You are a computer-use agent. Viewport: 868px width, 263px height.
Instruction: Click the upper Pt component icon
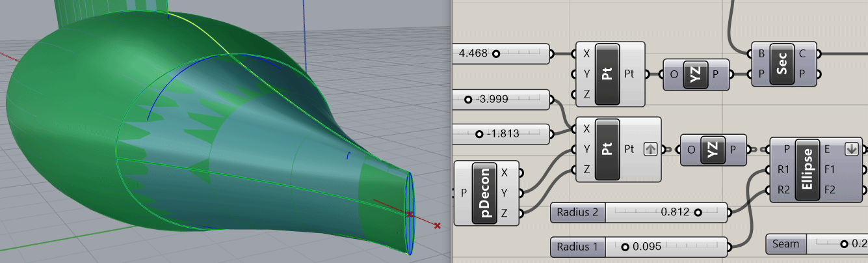(x=609, y=74)
